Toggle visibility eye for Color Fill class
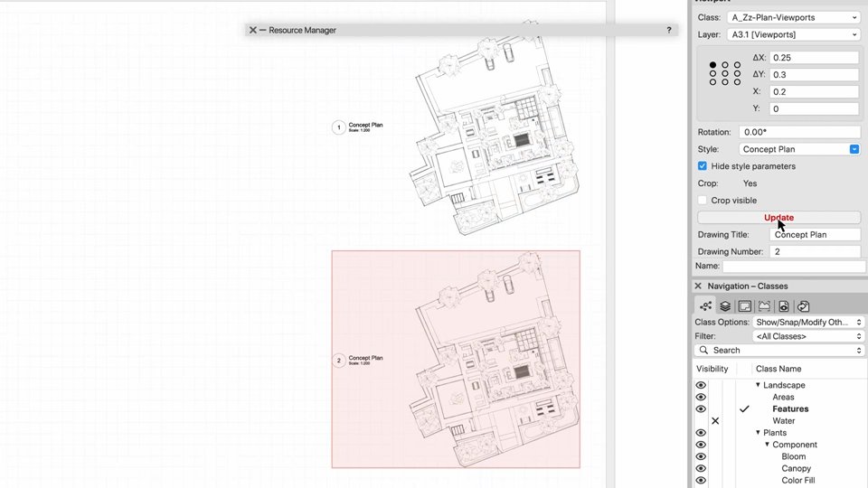The width and height of the screenshot is (868, 488). coord(701,480)
